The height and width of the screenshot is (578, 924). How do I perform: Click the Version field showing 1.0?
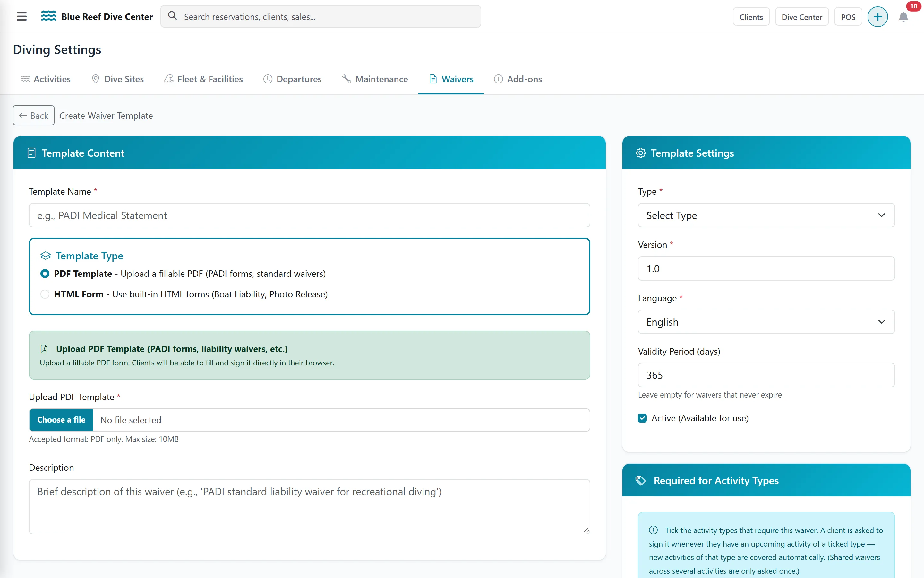click(766, 268)
